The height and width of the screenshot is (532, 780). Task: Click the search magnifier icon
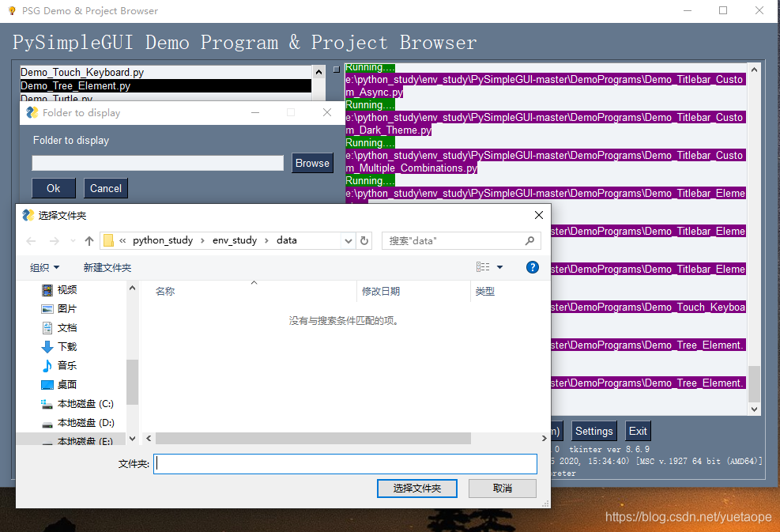(x=529, y=241)
